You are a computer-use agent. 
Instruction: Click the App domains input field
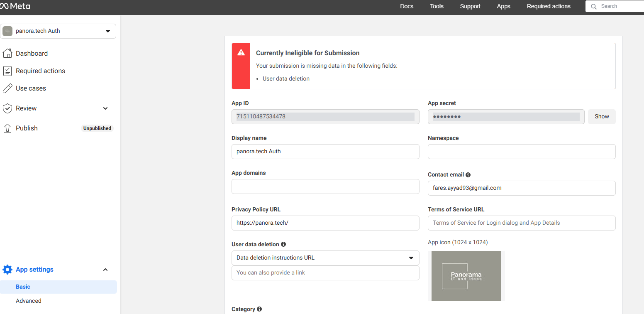325,186
